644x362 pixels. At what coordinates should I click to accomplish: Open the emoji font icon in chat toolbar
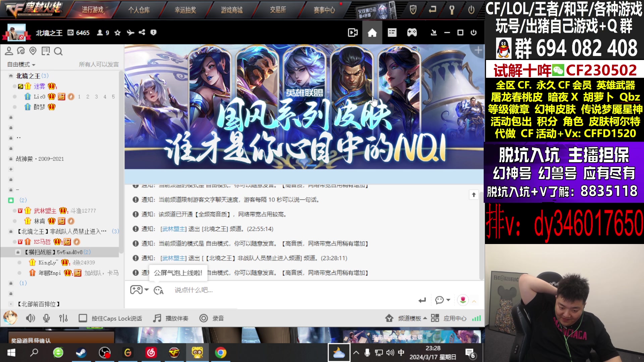point(158,290)
